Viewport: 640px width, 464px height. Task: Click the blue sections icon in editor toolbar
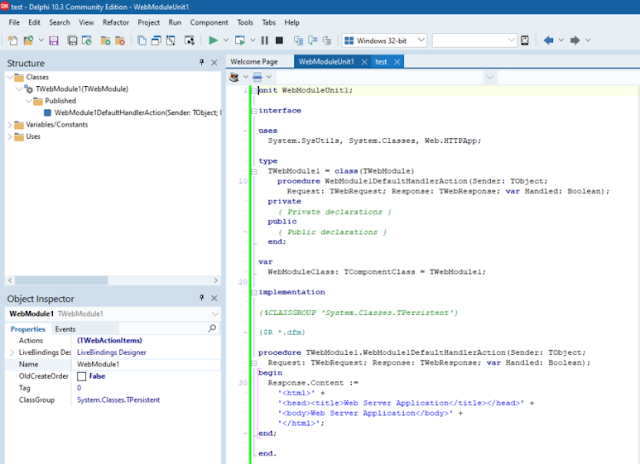click(257, 77)
